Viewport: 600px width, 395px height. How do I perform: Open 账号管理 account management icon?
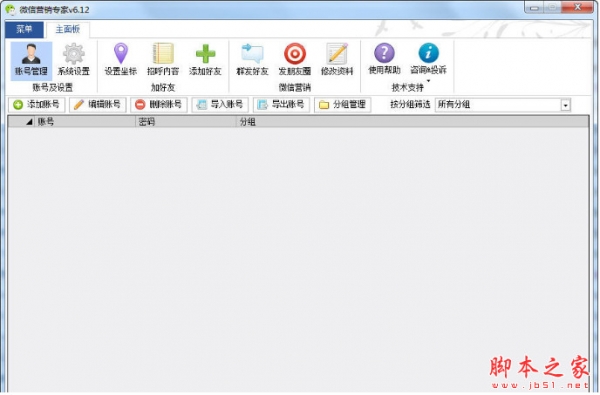pyautogui.click(x=31, y=60)
